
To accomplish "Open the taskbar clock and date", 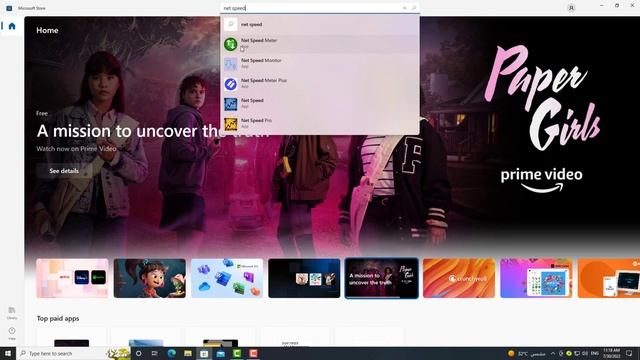I will (x=611, y=353).
